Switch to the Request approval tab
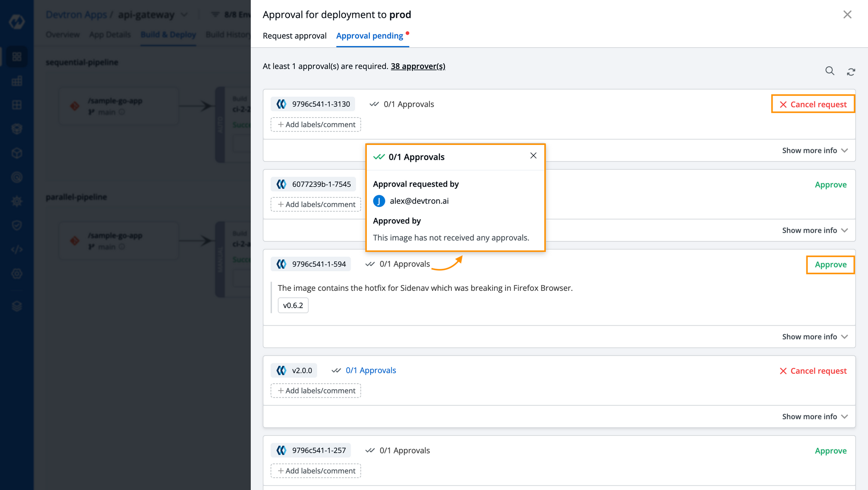This screenshot has width=868, height=490. pyautogui.click(x=295, y=36)
